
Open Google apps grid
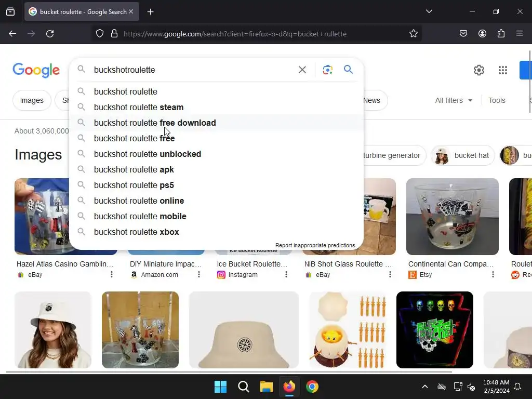click(503, 70)
